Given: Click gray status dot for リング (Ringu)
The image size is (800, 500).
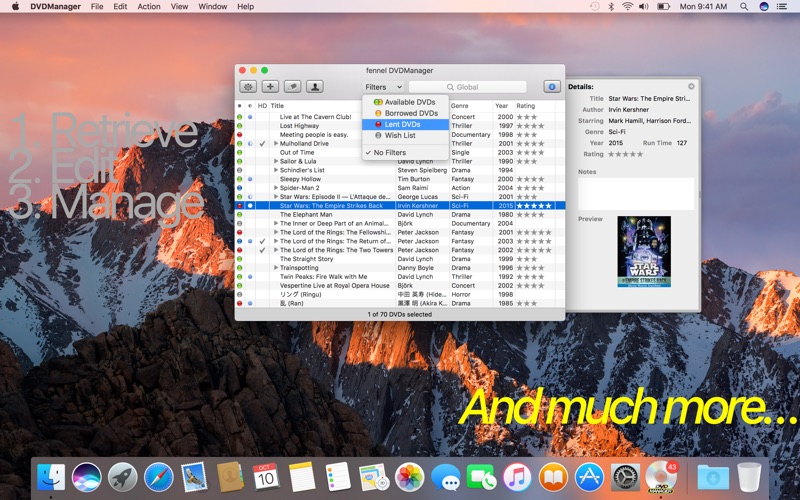Looking at the screenshot, I should coord(239,294).
